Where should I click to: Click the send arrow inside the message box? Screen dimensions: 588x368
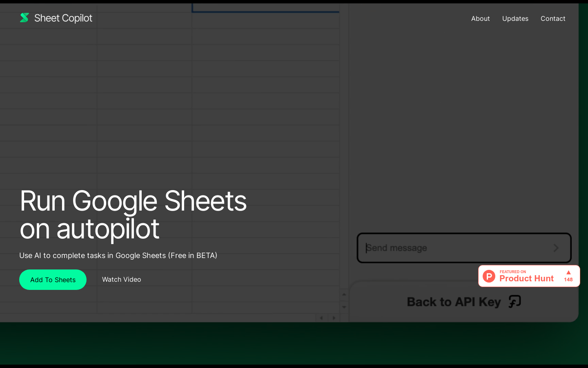point(556,248)
